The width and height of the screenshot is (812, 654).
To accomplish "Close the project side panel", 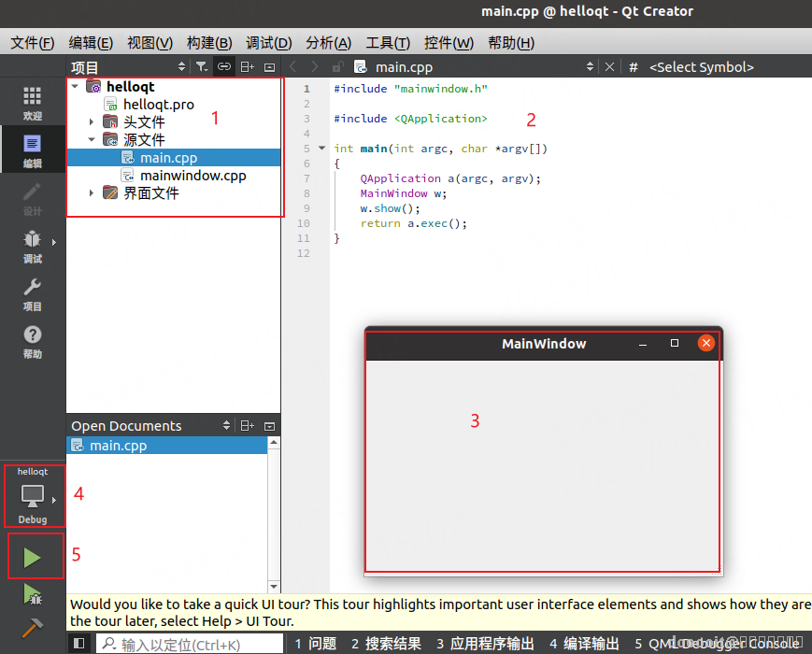I will point(269,66).
